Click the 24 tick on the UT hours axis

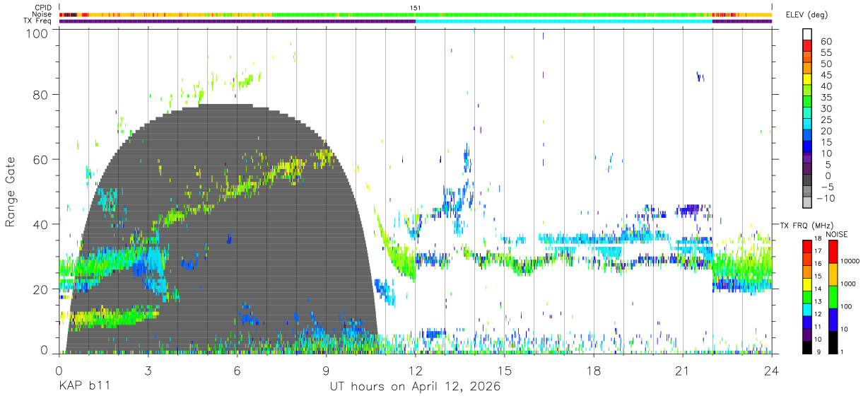pyautogui.click(x=772, y=371)
